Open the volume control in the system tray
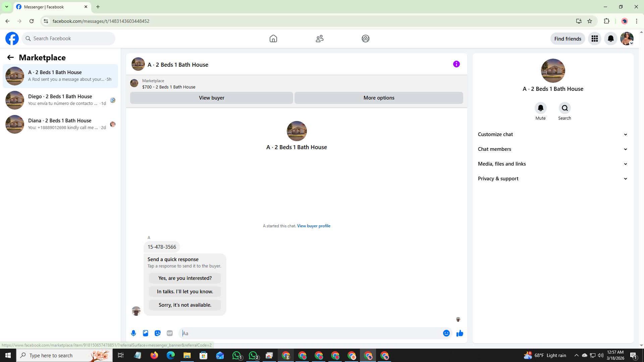644x362 pixels. click(x=601, y=355)
